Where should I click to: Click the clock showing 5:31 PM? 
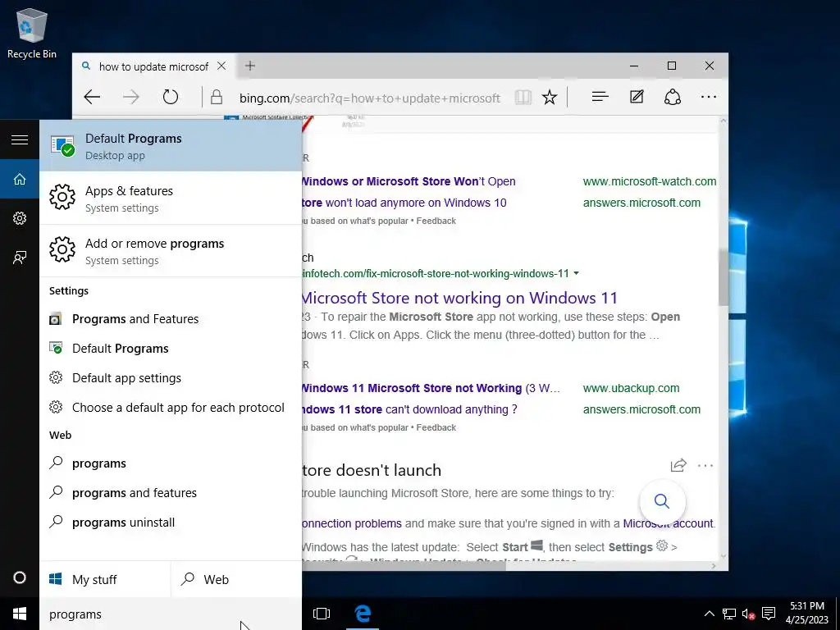pos(807,613)
